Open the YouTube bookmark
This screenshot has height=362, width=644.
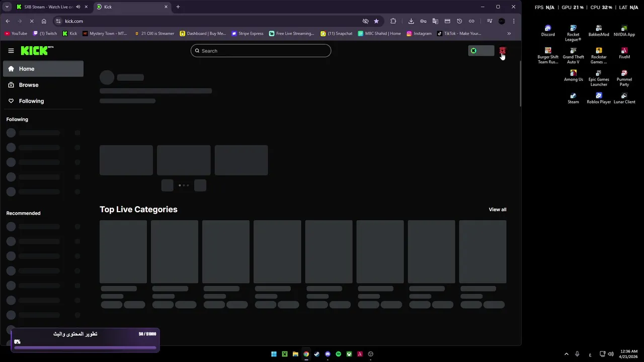point(16,34)
